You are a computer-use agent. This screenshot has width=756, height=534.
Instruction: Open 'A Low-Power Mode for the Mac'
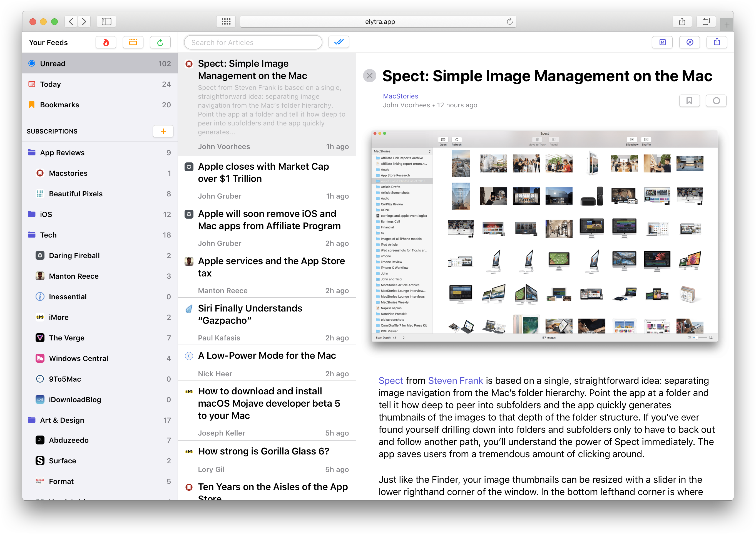(267, 363)
